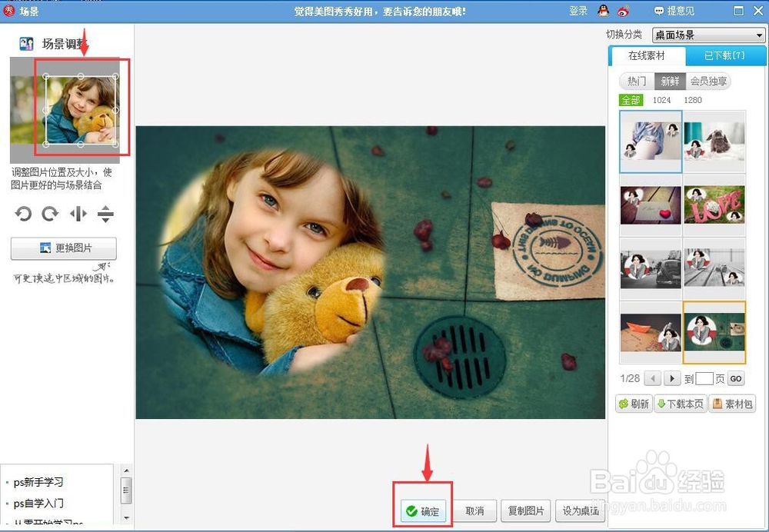Select scene thumbnail with rabbit

pyautogui.click(x=714, y=141)
